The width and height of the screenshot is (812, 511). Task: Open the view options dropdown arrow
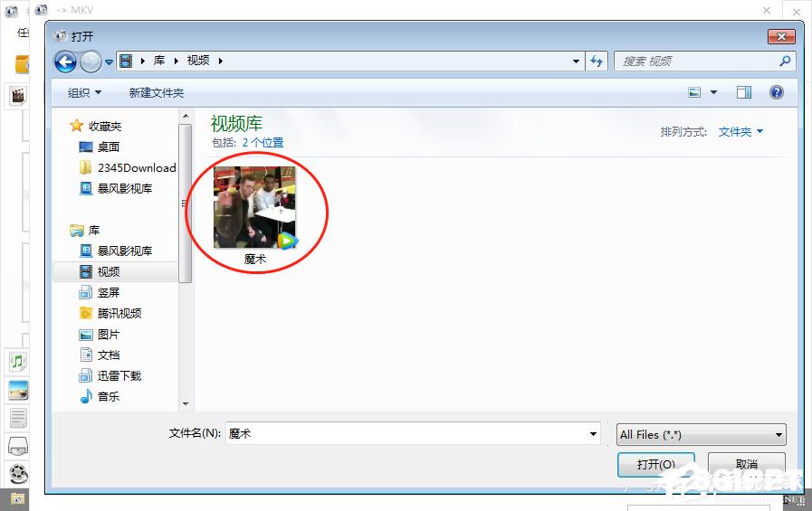[x=713, y=92]
